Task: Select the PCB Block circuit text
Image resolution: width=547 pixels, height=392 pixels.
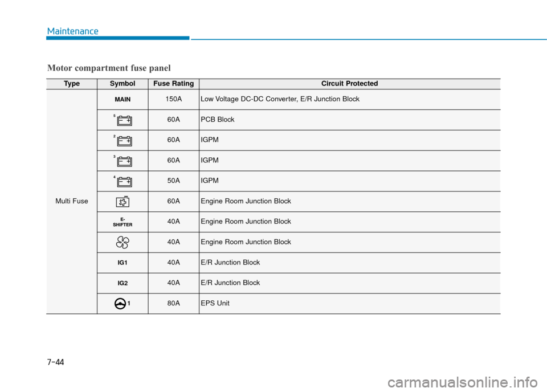Action: [218, 120]
